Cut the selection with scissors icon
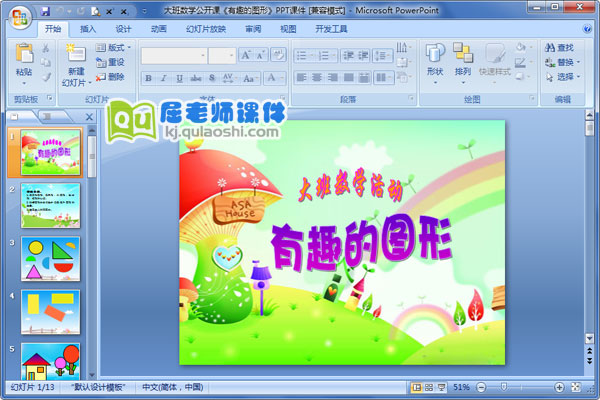600x400 pixels. pyautogui.click(x=46, y=48)
